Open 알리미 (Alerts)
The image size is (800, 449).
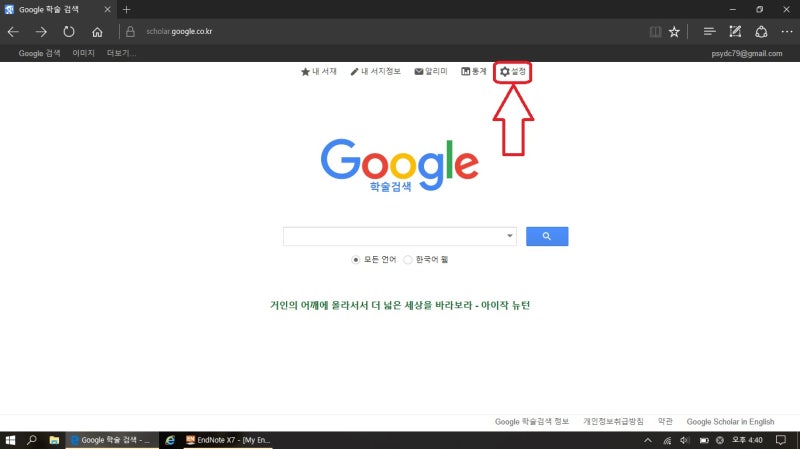431,71
